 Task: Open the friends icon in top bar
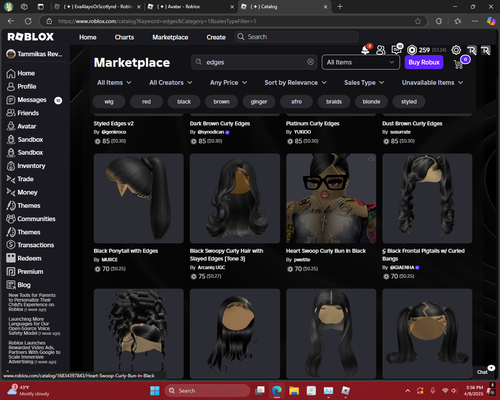381,50
